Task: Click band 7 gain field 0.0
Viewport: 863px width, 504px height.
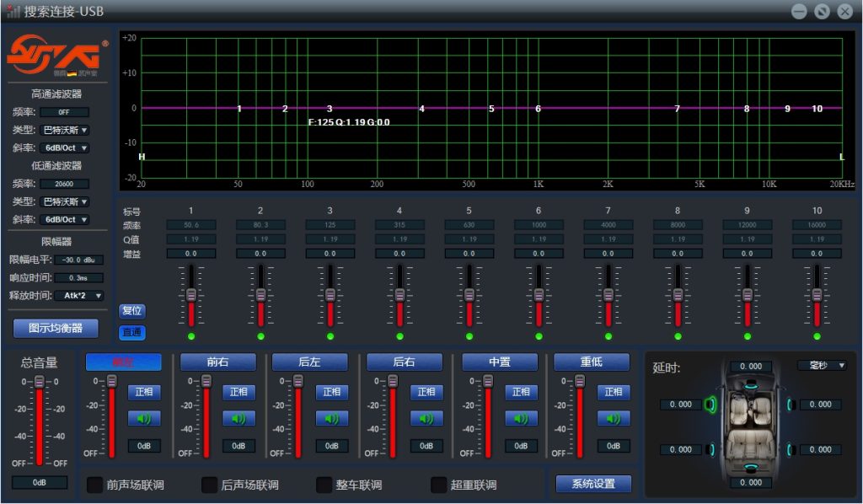Action: (x=608, y=254)
